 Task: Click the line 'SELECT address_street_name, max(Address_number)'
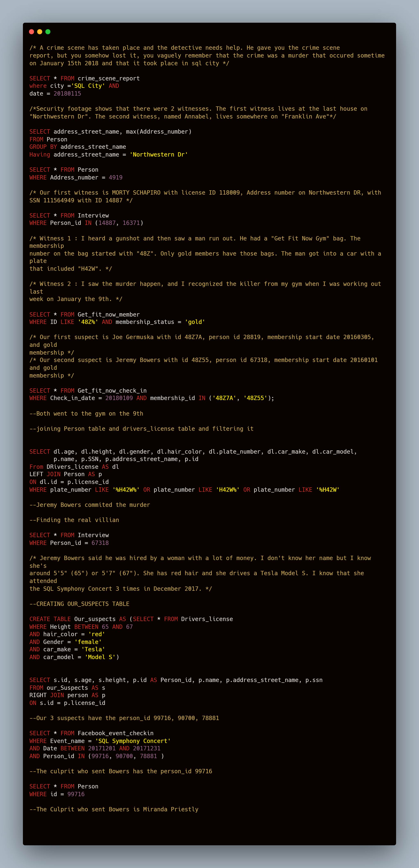point(110,131)
